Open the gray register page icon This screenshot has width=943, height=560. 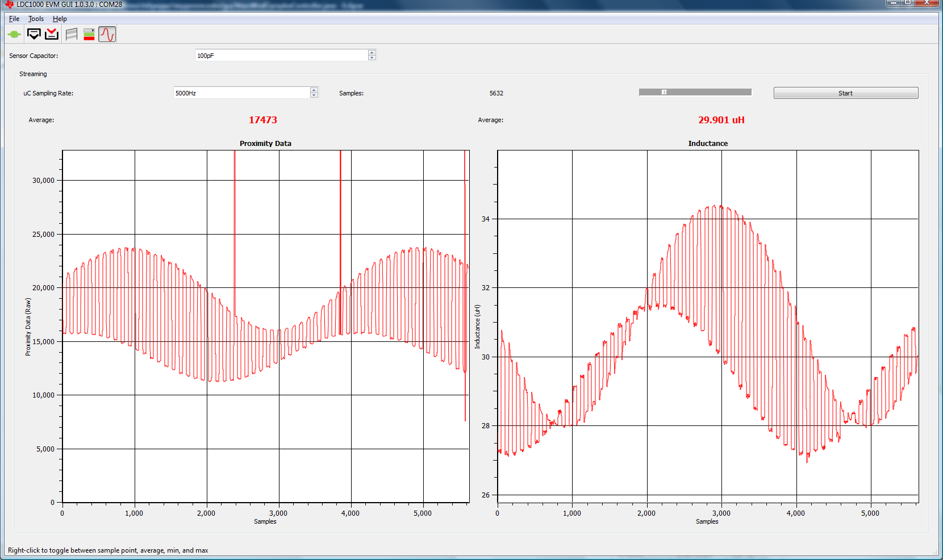click(x=71, y=35)
